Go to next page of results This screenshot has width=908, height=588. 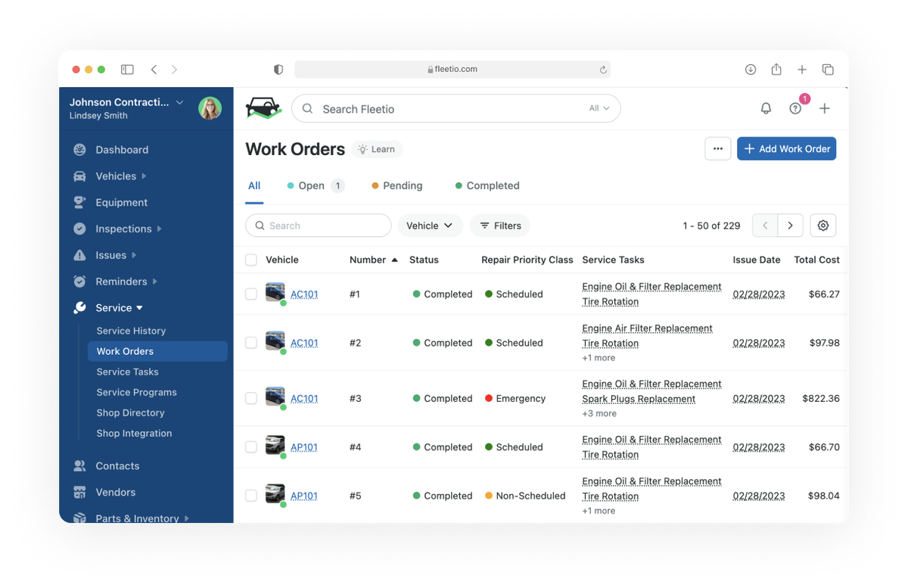[790, 226]
